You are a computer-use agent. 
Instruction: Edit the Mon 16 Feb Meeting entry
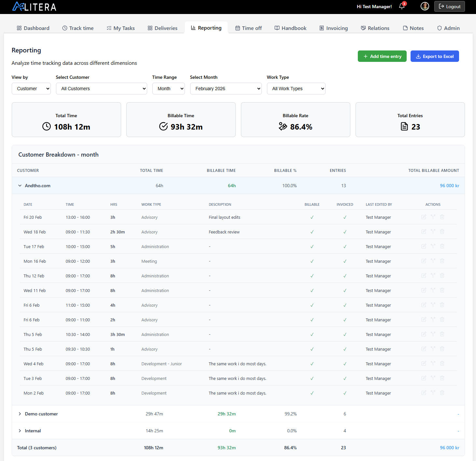(x=424, y=261)
